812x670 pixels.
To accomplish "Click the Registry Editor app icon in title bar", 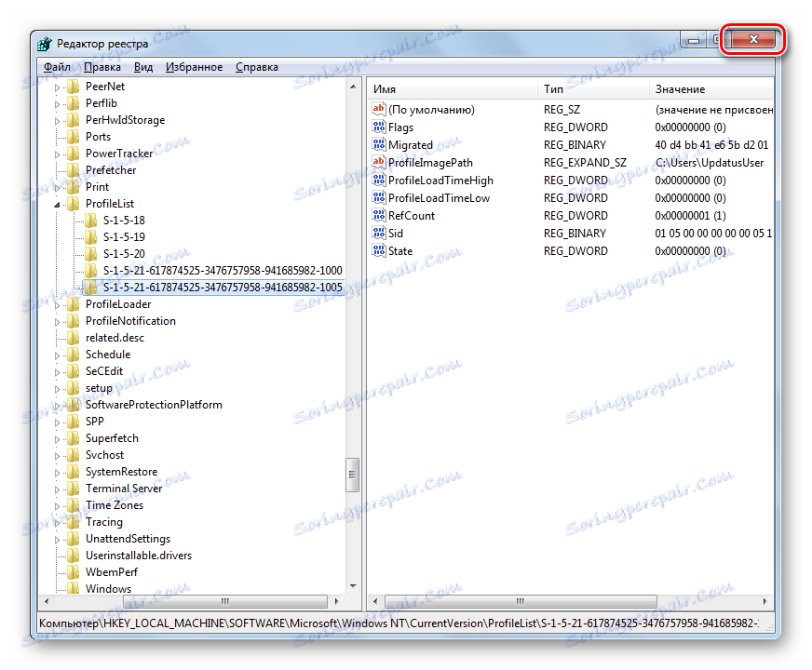I will pos(45,44).
